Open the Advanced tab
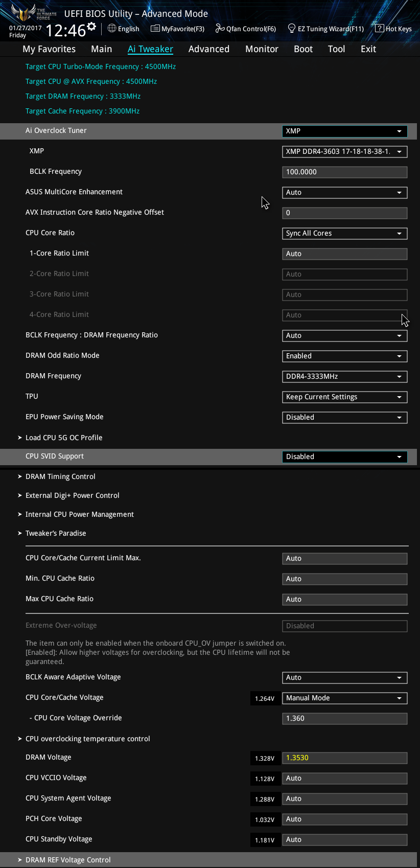Viewport: 420px width, 868px height. (209, 49)
